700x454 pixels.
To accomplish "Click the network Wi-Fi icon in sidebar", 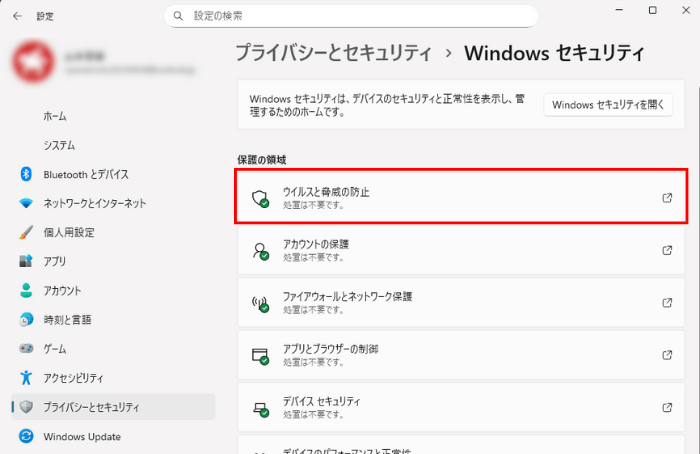I will click(x=26, y=203).
